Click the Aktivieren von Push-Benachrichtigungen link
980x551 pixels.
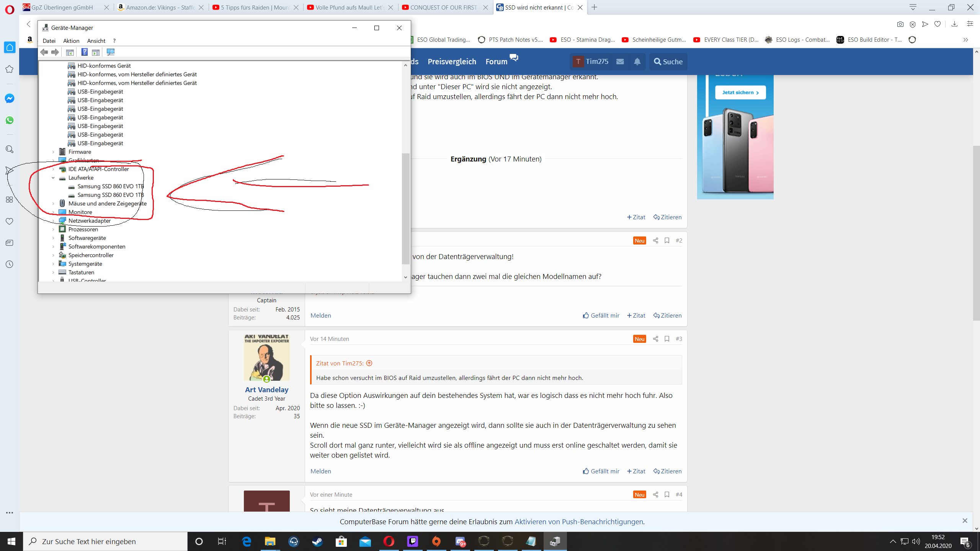tap(578, 522)
